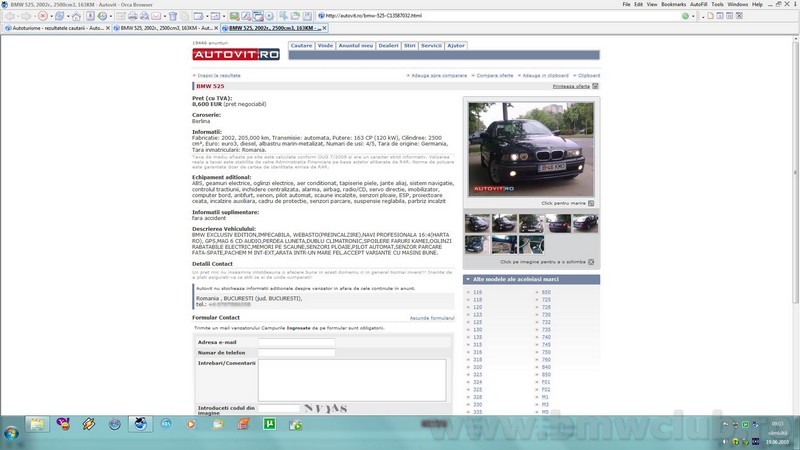Click the Print Preview icon

144,16
